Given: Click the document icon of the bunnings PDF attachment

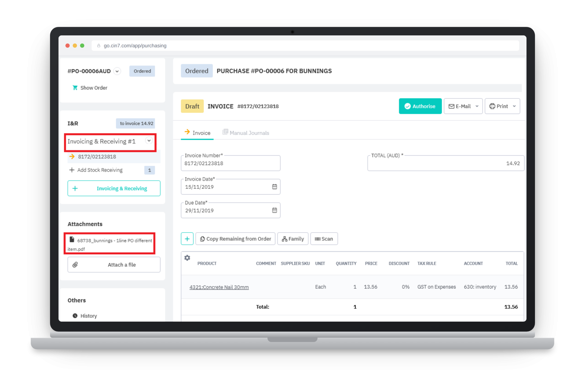Looking at the screenshot, I should tap(72, 239).
